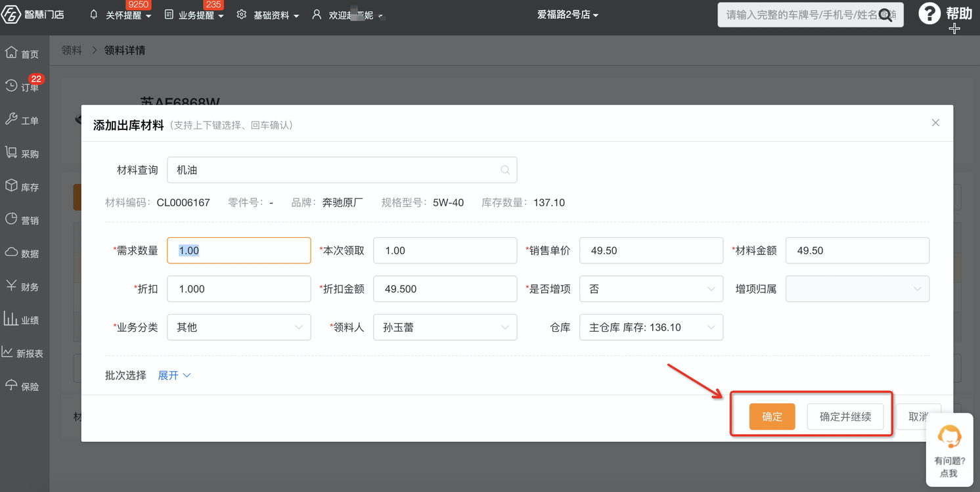
Task: Click the 本次领取 input field
Action: click(445, 250)
